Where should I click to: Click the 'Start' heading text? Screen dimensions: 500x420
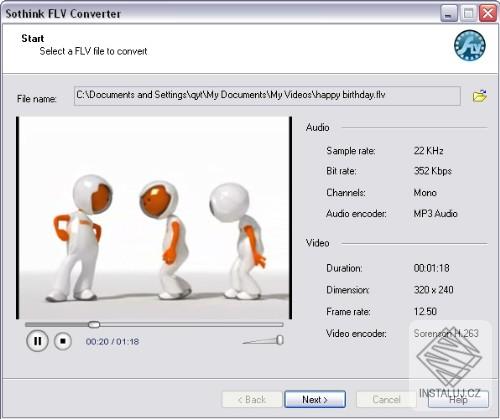point(33,38)
